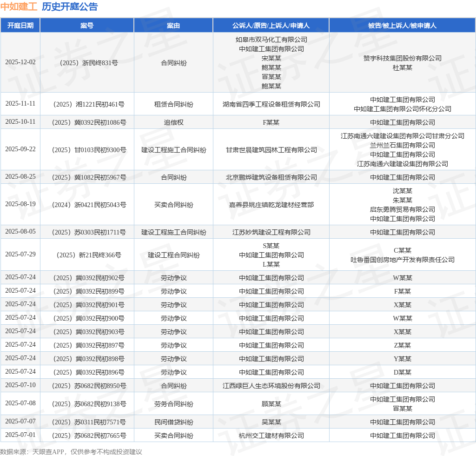Select case number (2025）湘1221民初461号
The image size is (476, 456).
89,104
